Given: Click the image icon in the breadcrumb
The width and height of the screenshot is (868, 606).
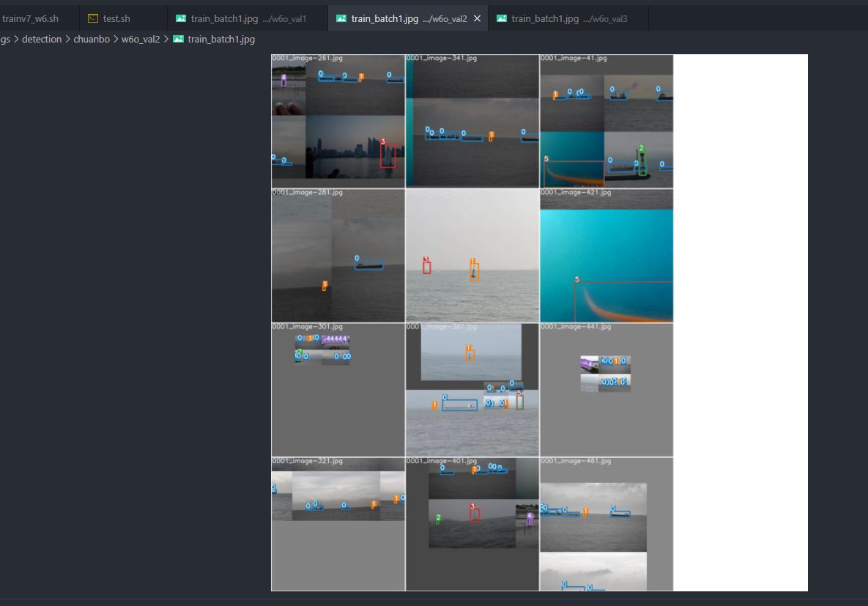Looking at the screenshot, I should [x=178, y=39].
